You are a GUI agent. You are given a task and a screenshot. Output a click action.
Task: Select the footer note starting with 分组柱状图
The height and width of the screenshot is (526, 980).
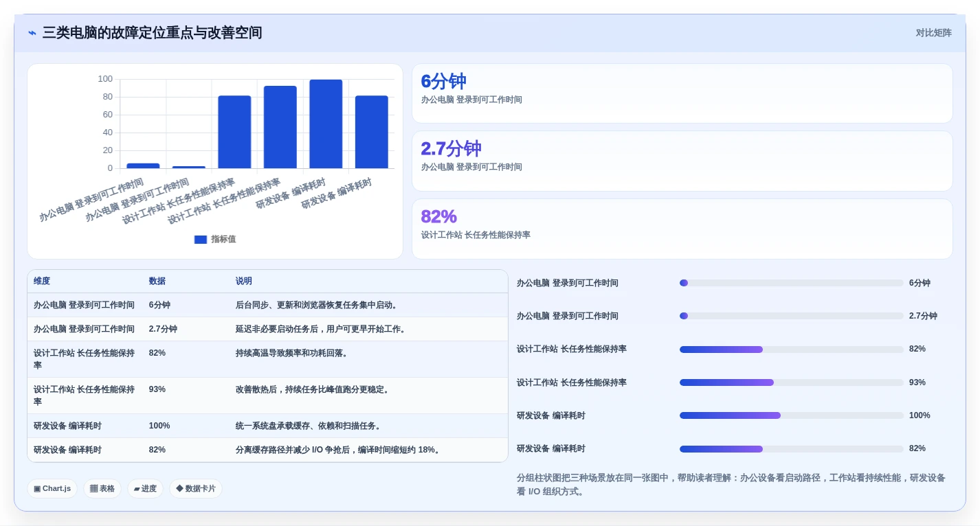pos(731,485)
